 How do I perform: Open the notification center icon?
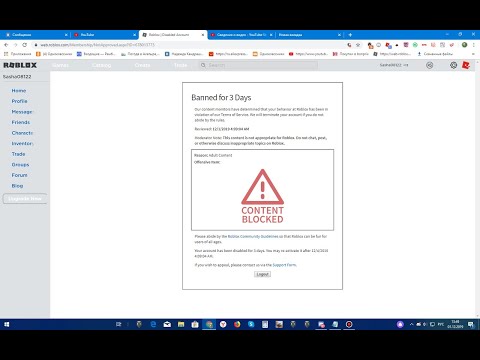471,324
